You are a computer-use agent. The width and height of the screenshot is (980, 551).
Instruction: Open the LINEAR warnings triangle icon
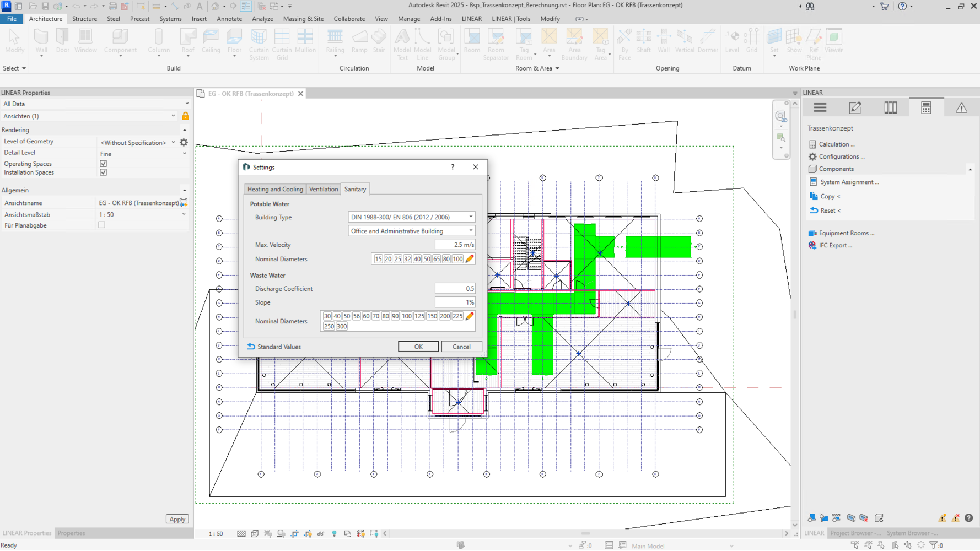[961, 108]
